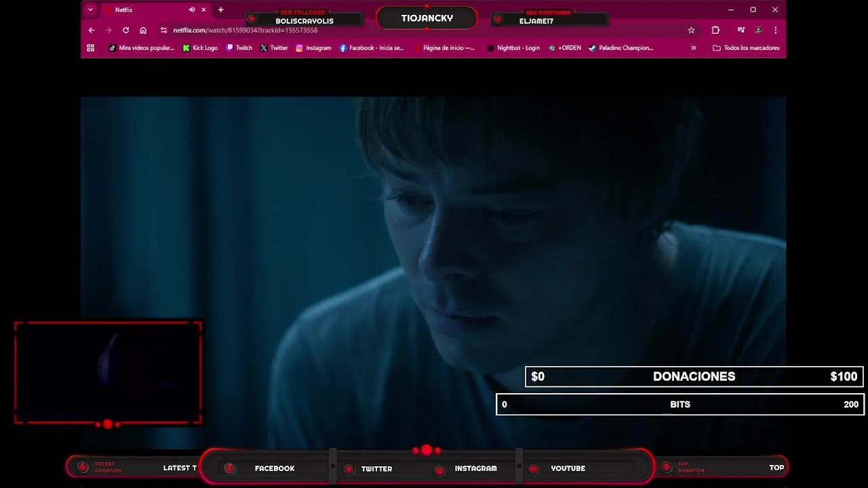Click the TWITTER overlay label

pos(376,468)
